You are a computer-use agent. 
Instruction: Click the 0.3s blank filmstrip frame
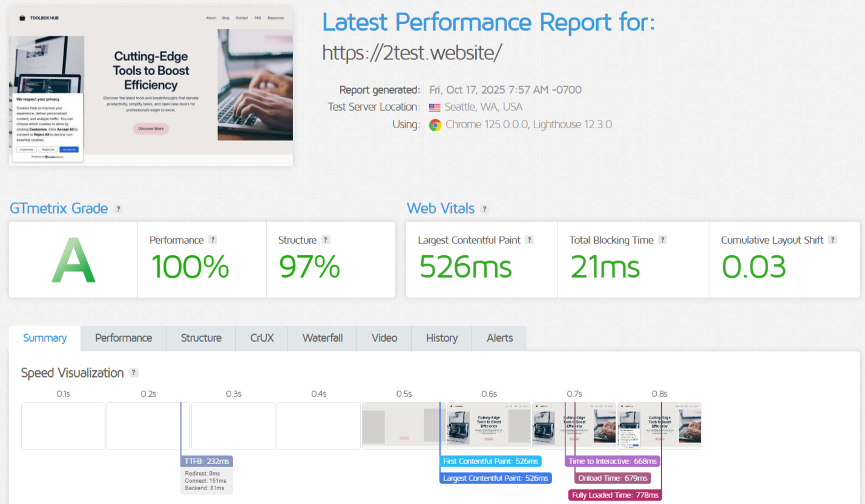click(x=234, y=426)
